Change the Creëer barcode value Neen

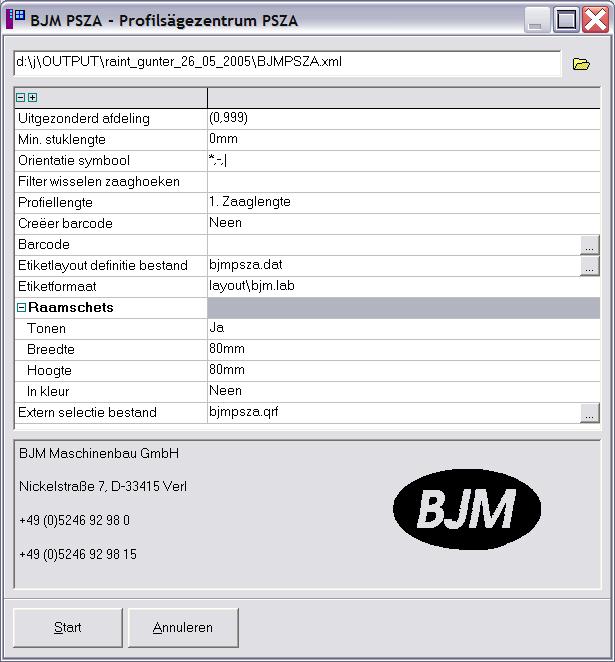[x=404, y=224]
